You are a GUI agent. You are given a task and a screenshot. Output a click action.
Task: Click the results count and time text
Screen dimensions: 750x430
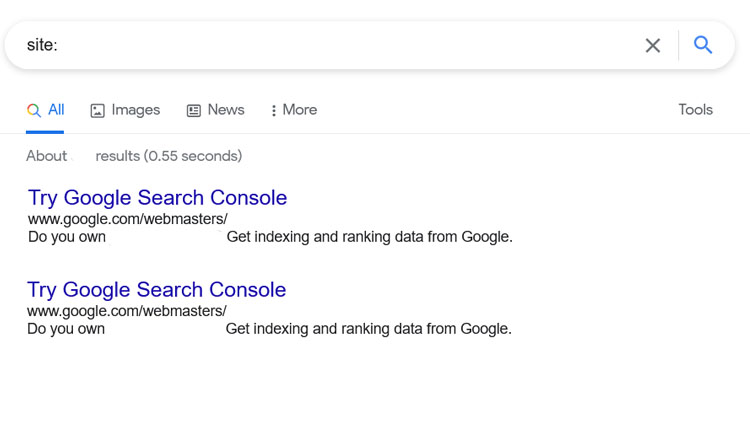134,156
